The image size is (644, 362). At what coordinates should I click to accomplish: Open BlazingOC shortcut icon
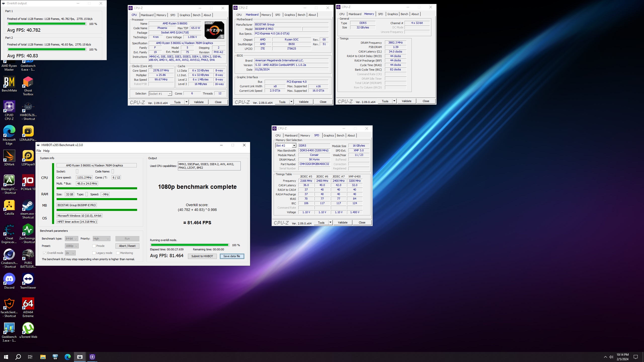9,185
